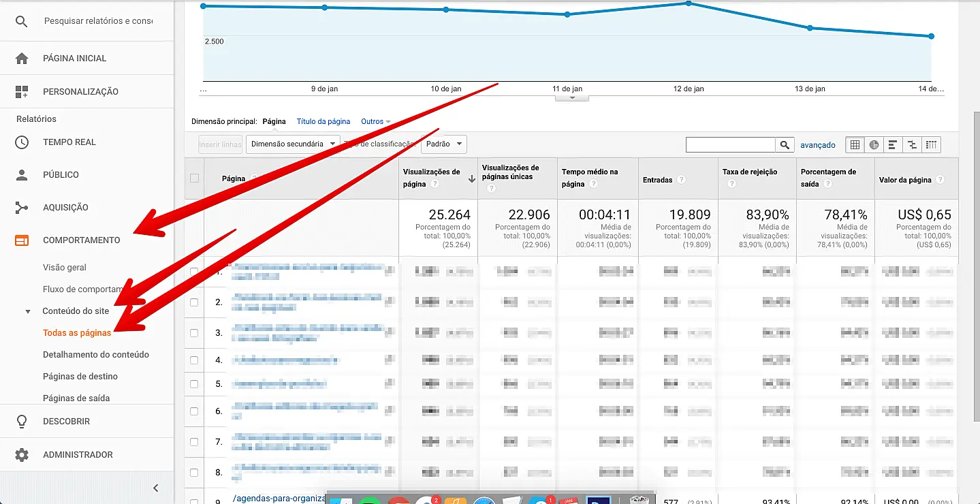Switch primary dimension to Título da página
The width and height of the screenshot is (980, 504).
tap(323, 121)
